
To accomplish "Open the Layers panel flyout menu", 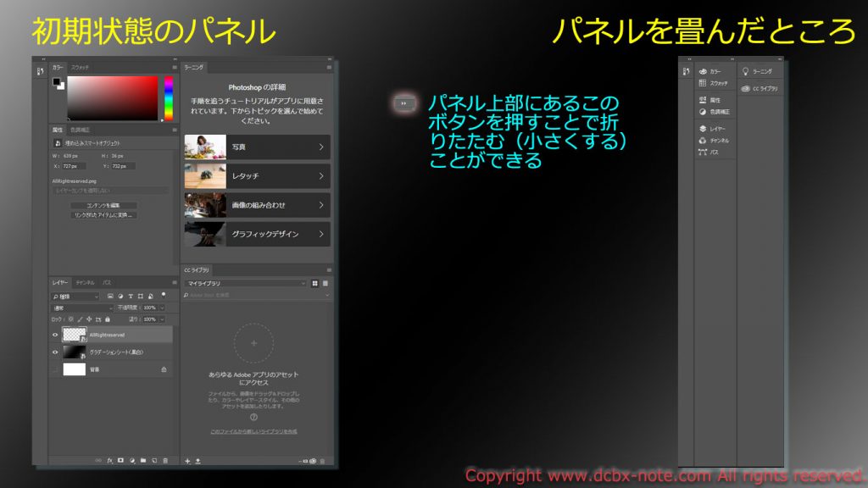I will (175, 282).
